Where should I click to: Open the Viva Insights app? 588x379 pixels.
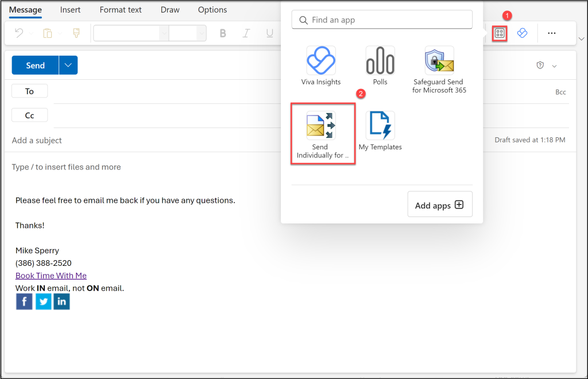pos(322,65)
